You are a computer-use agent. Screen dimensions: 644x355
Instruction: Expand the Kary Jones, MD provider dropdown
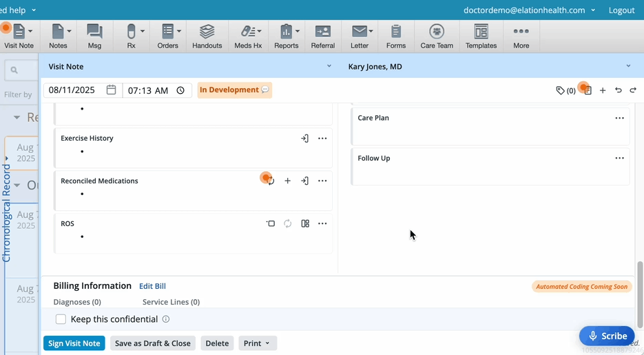click(628, 66)
